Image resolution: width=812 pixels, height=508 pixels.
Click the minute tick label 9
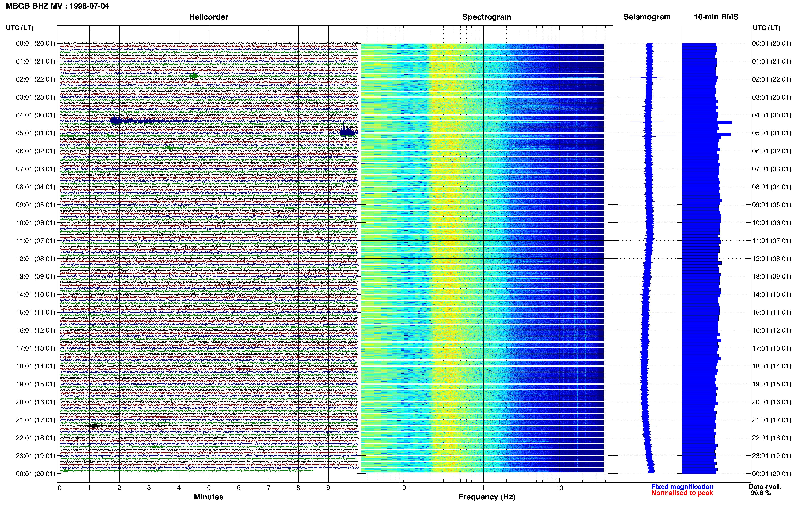click(328, 487)
